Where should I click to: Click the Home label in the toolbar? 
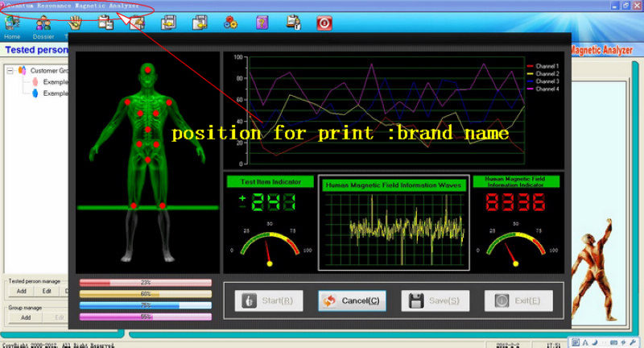pos(12,36)
